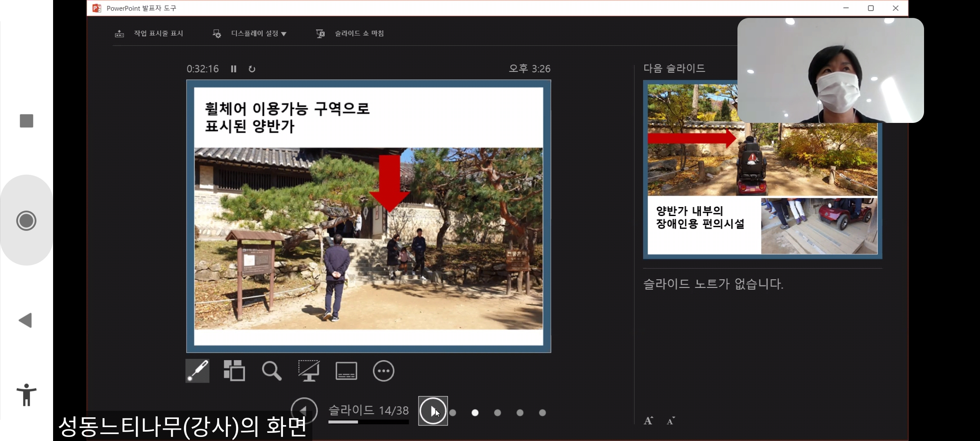Pause the presentation timer

(234, 69)
